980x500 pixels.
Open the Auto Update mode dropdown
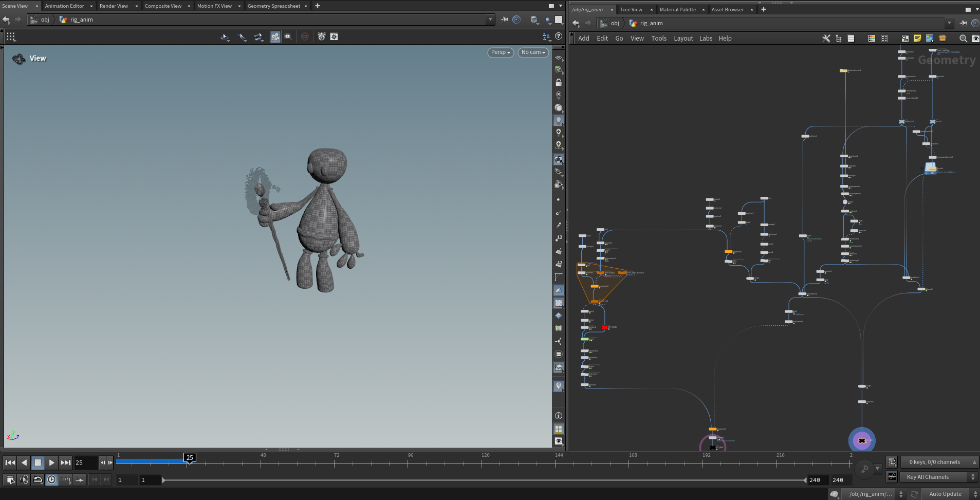click(950, 494)
